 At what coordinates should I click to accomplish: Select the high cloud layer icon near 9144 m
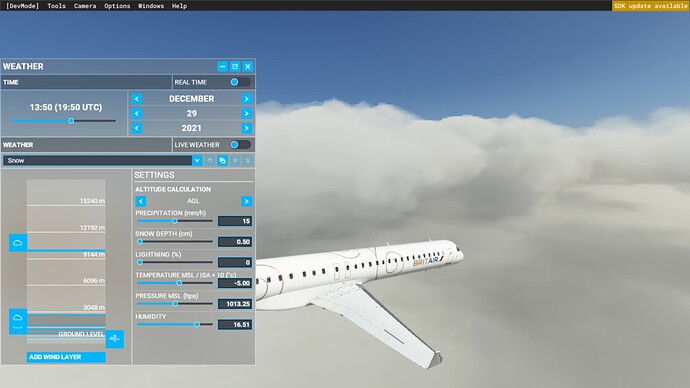tap(18, 243)
